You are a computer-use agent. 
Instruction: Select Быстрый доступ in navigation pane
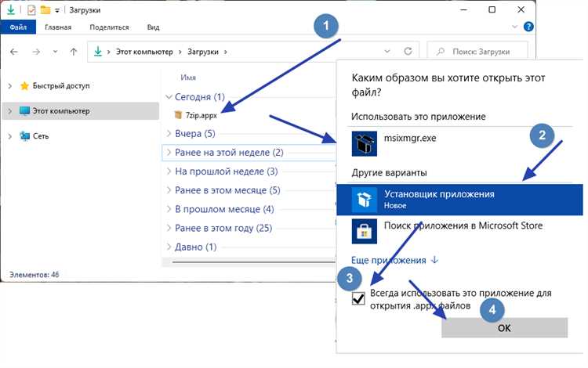pos(61,85)
